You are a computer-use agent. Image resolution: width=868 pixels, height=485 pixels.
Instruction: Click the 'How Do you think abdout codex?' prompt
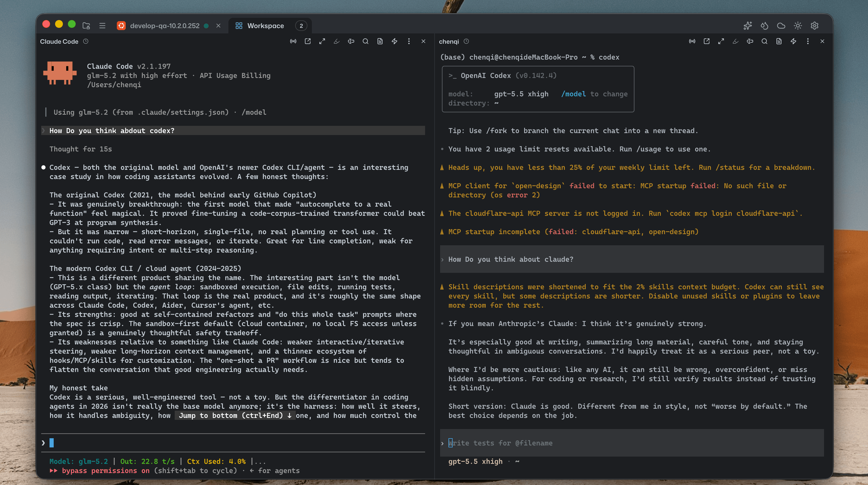point(233,131)
